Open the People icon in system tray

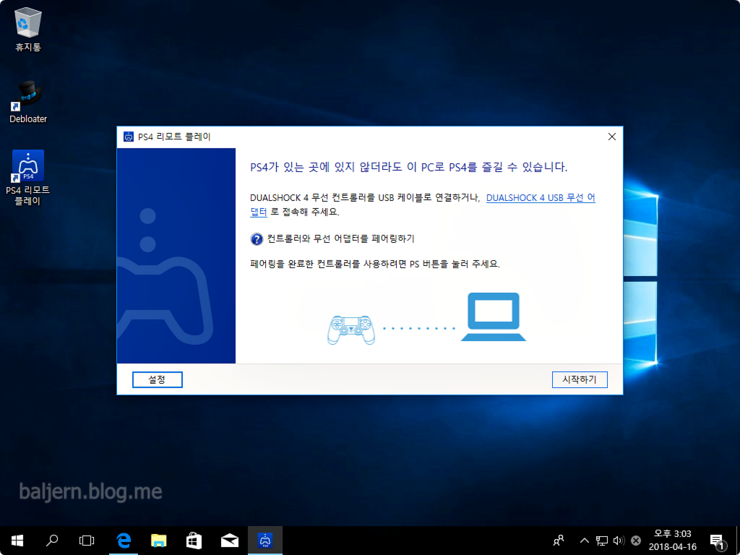point(558,540)
